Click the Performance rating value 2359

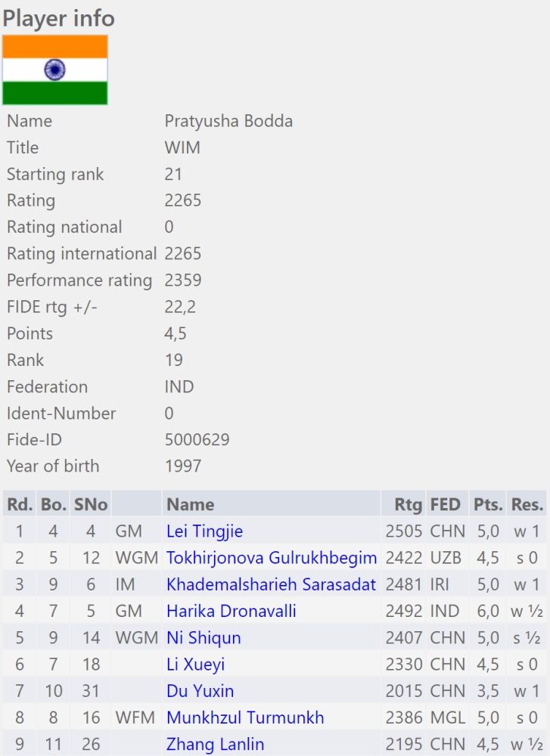click(183, 280)
